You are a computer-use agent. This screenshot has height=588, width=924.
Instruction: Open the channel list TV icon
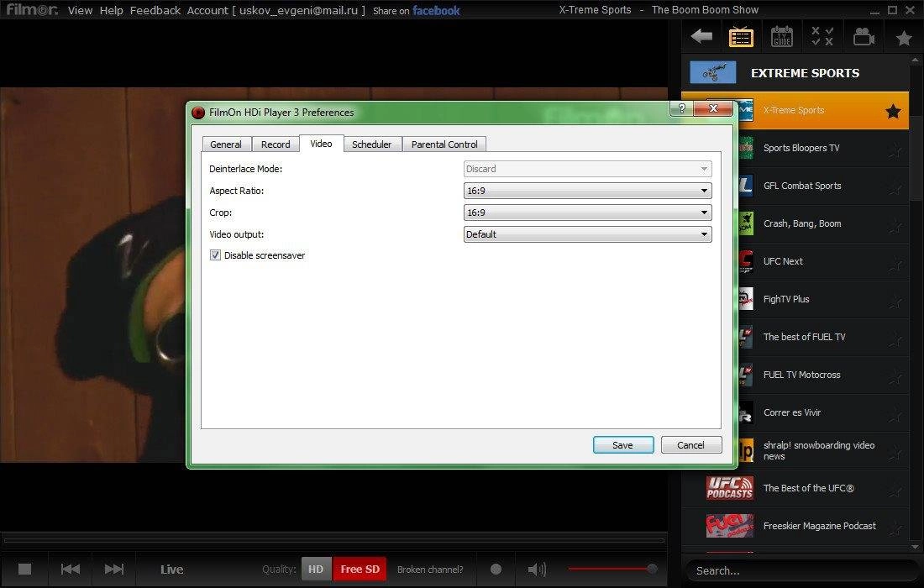pyautogui.click(x=741, y=36)
